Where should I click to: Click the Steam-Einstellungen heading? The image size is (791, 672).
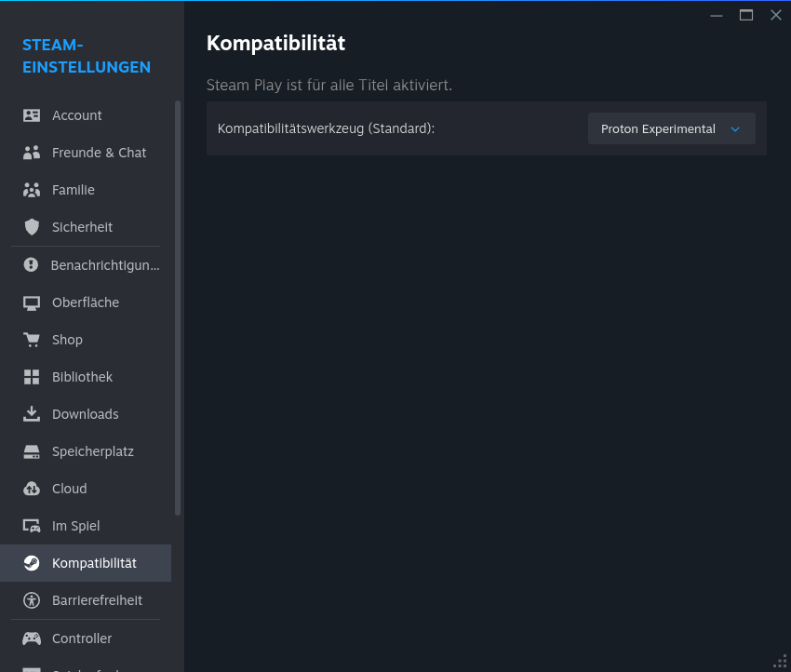click(87, 56)
